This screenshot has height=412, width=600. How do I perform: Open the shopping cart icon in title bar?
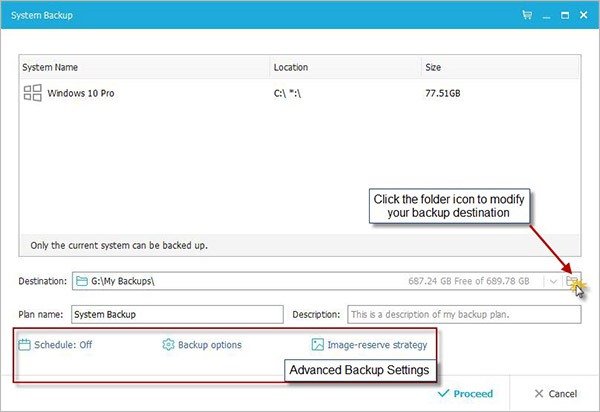[x=527, y=15]
